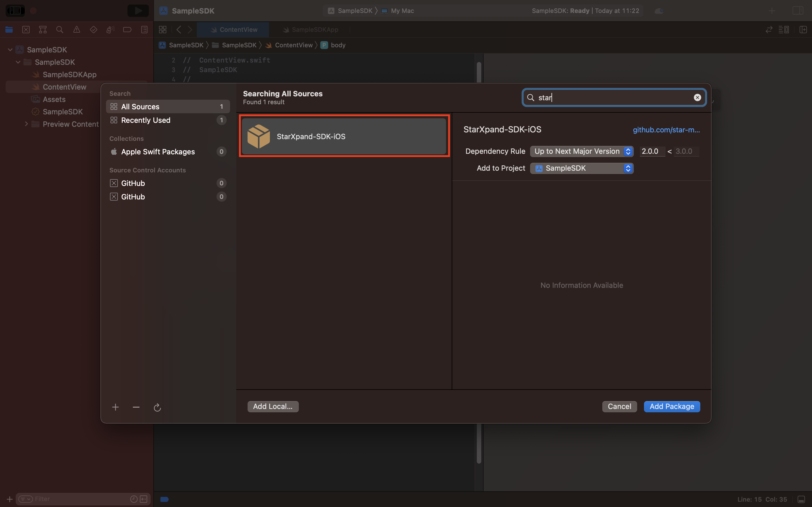The height and width of the screenshot is (507, 812).
Task: Select Recently Used source
Action: pos(145,120)
